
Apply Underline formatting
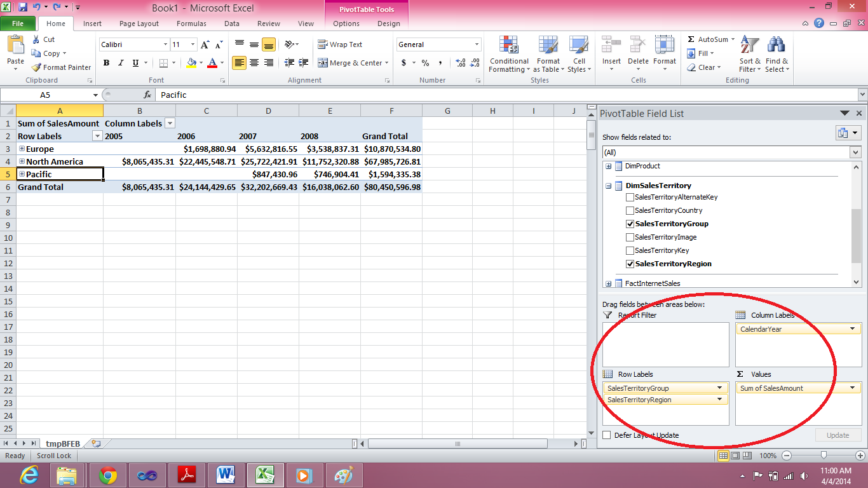click(x=135, y=63)
